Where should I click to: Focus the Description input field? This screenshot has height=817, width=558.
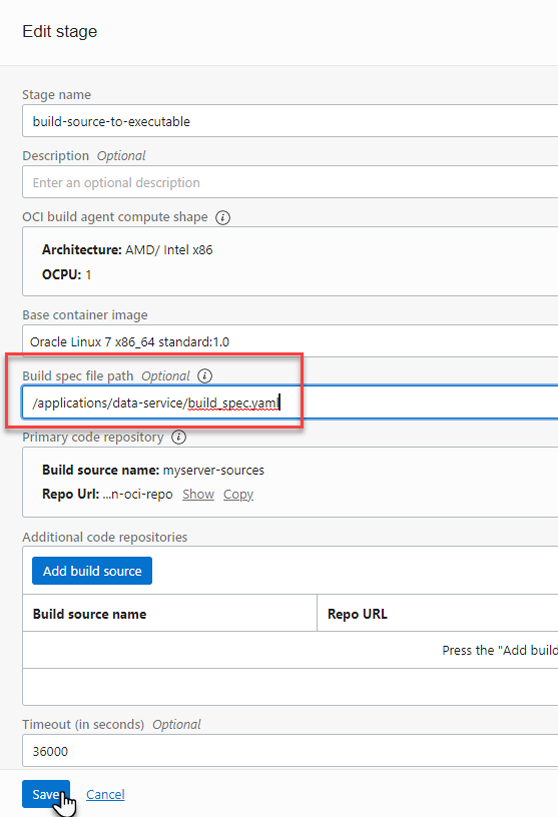click(x=290, y=182)
